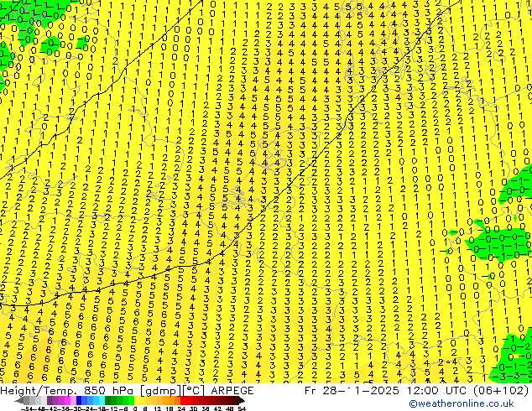Click the '[gdmp]' unit label
The height and width of the screenshot is (411, 532).
(x=161, y=391)
